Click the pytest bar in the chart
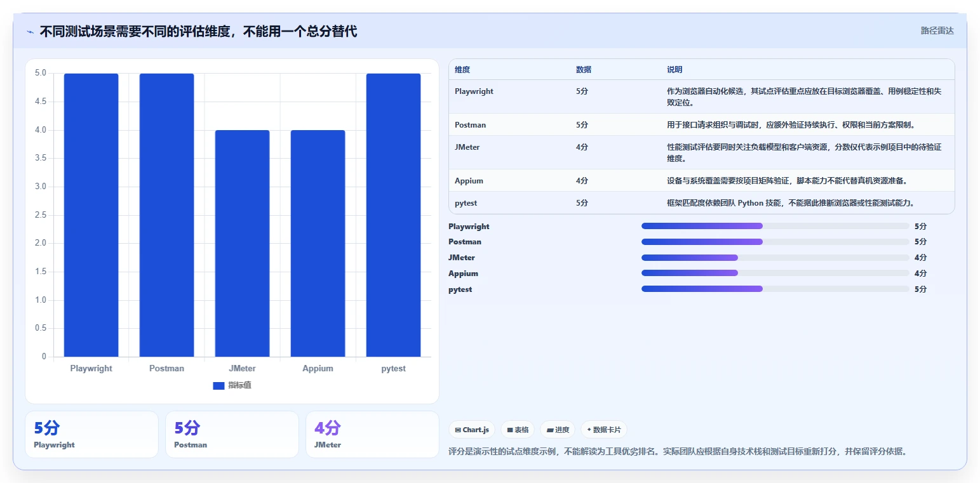This screenshot has width=980, height=483. (393, 215)
